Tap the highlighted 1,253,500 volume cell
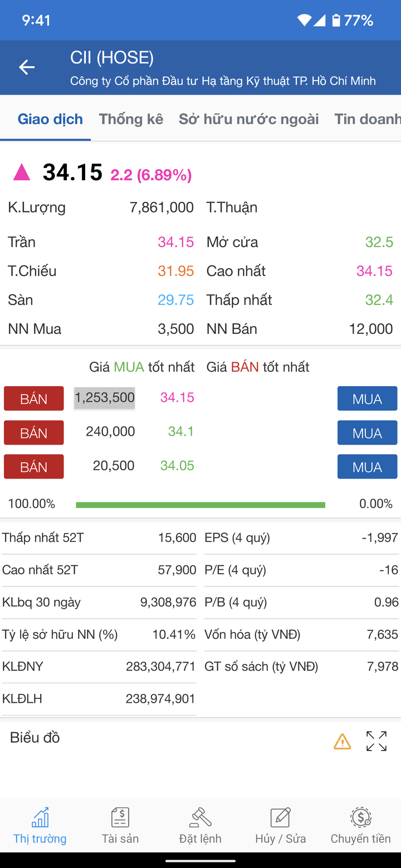Viewport: 401px width, 868px height. point(105,398)
